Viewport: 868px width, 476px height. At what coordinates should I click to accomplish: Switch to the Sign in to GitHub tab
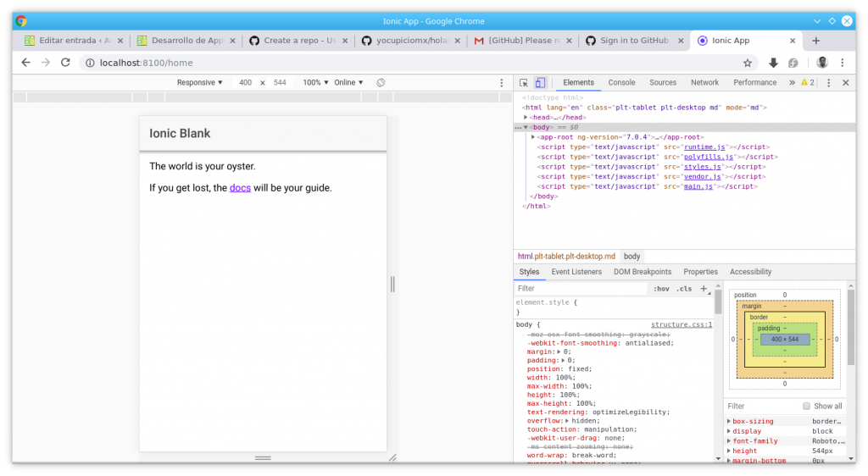[634, 41]
